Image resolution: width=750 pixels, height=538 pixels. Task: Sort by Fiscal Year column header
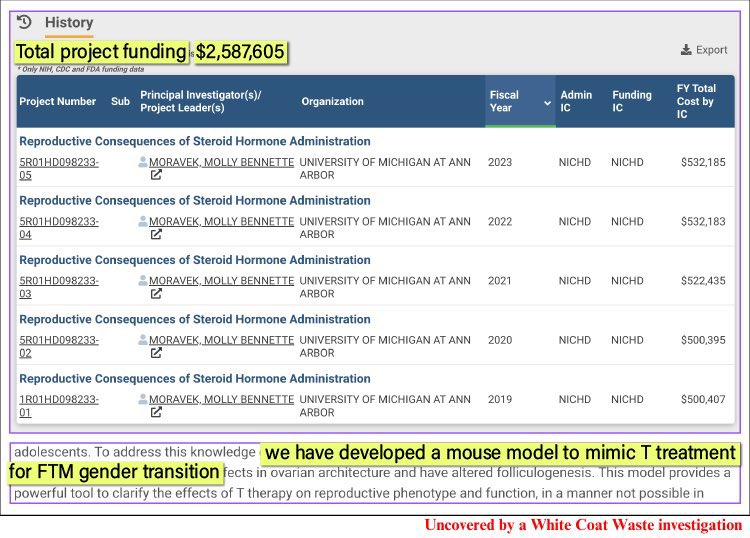pos(520,101)
